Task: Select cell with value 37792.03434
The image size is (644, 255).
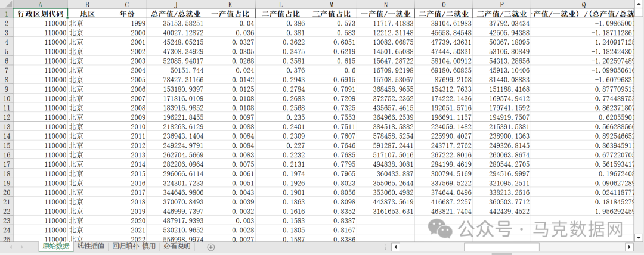Action: tap(501, 23)
